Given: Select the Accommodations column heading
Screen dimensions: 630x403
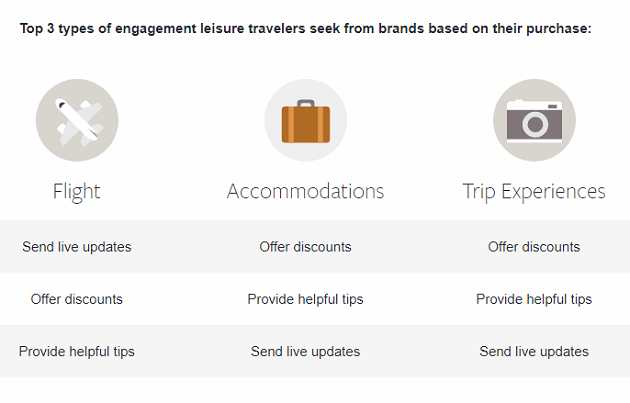Looking at the screenshot, I should tap(305, 191).
